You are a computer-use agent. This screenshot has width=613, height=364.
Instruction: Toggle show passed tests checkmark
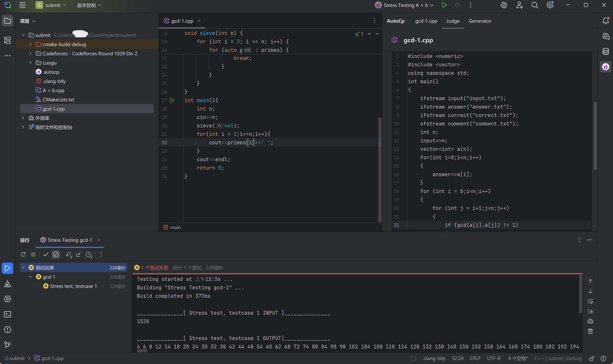click(46, 255)
